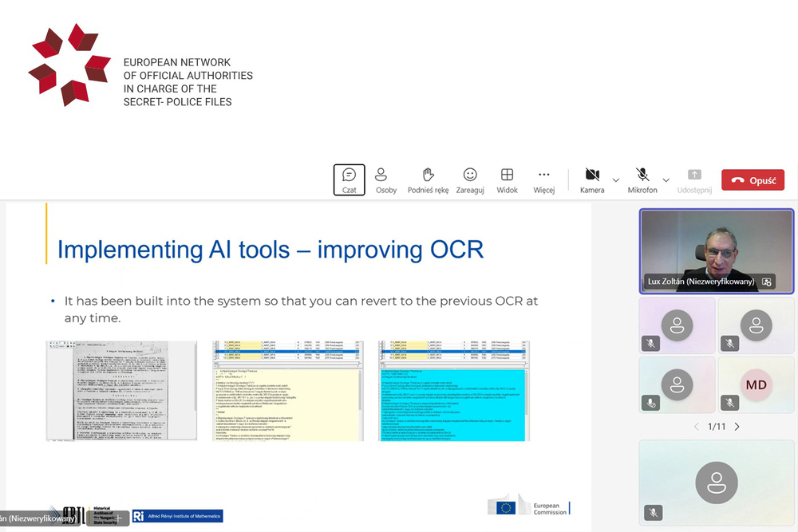This screenshot has width=798, height=532.
Task: Click the European Commission logo
Action: point(529,506)
